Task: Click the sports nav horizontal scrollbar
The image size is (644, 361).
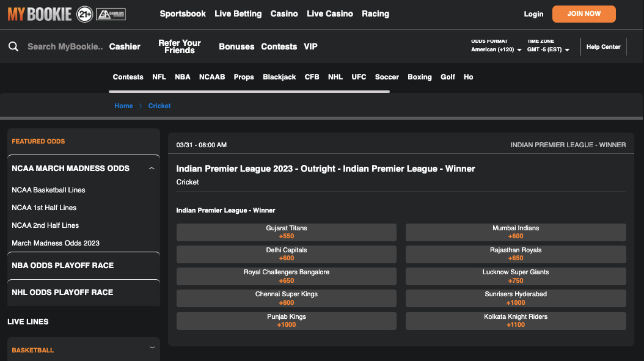Action: point(249,92)
